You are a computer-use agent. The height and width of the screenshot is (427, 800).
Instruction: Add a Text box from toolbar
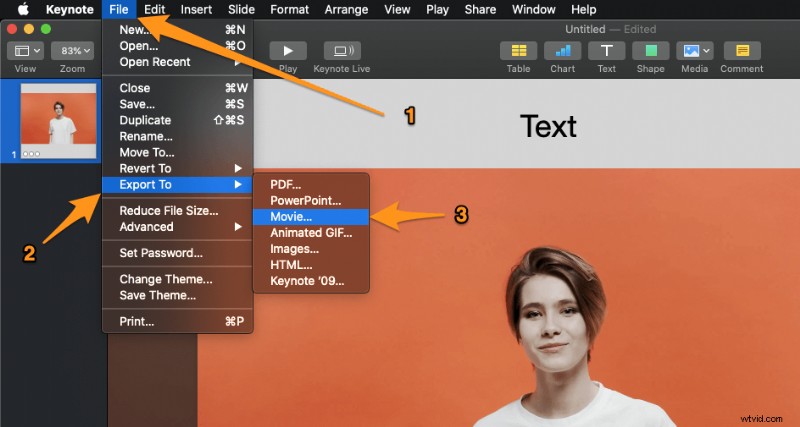[x=606, y=51]
